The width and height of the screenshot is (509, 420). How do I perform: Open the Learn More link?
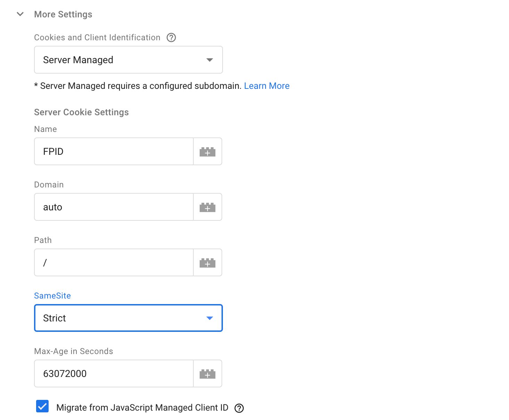point(267,86)
